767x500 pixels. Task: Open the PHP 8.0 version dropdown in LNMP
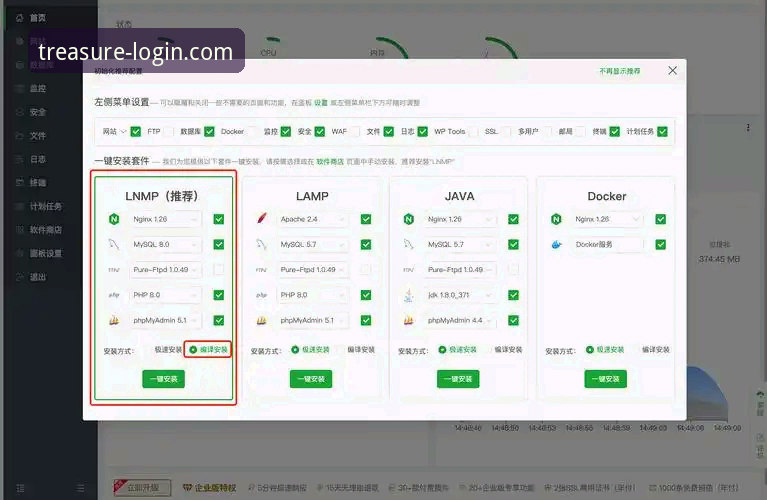[x=165, y=295]
